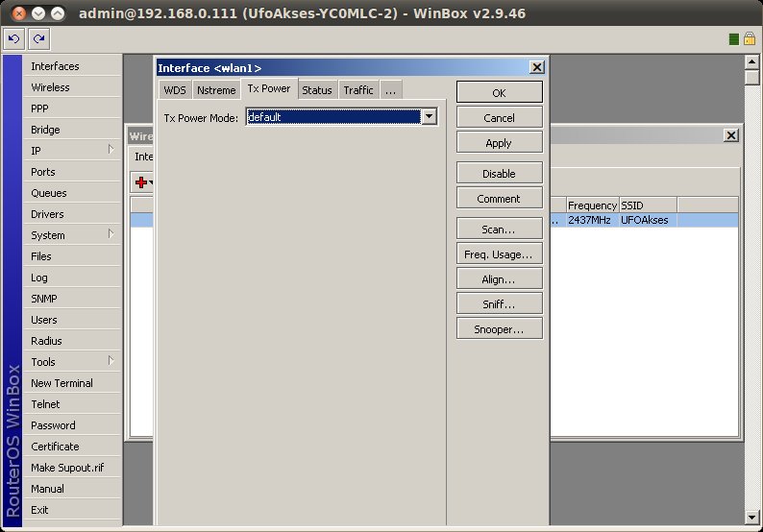The width and height of the screenshot is (763, 532).
Task: Open the Telnet menu item
Action: pyautogui.click(x=72, y=404)
